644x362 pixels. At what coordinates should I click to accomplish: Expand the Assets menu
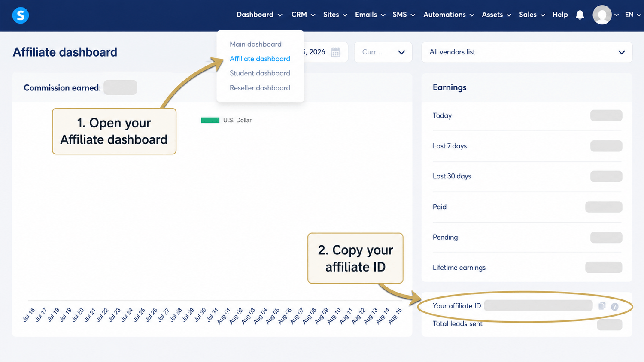(x=496, y=15)
